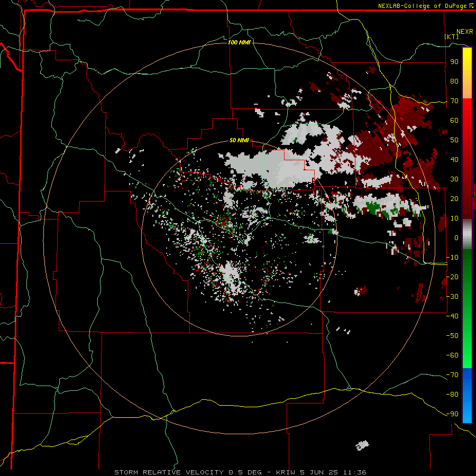Click the [KT] units label
Viewport: 476px width, 476px height.
(x=452, y=36)
